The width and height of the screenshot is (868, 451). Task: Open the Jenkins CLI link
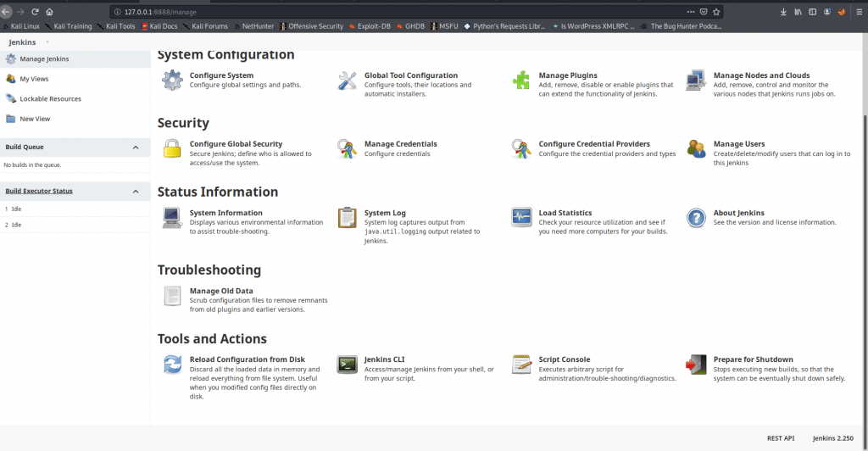point(384,359)
